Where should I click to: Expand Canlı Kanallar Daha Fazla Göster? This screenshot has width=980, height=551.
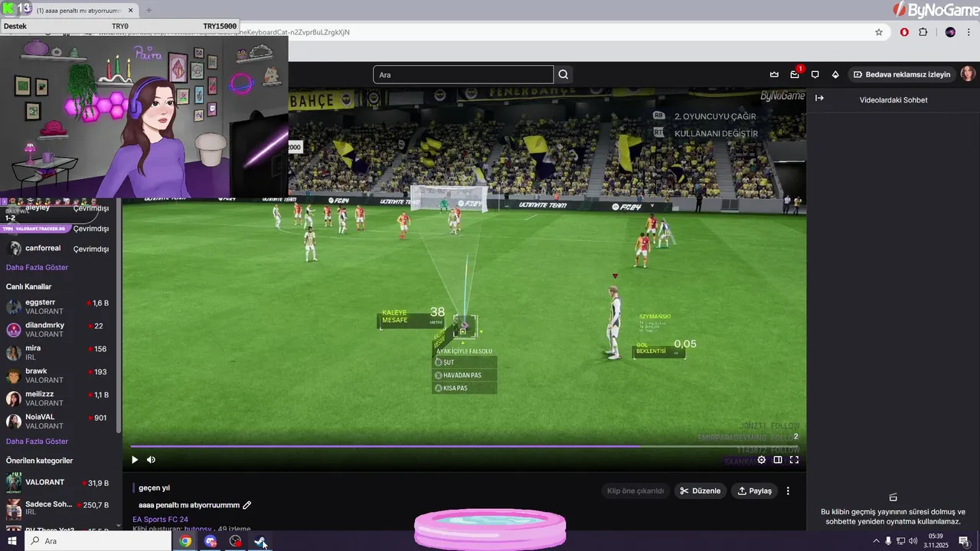(x=37, y=442)
